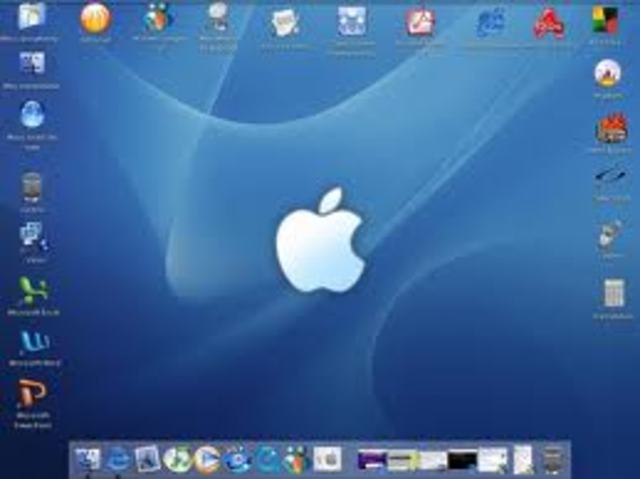The height and width of the screenshot is (479, 640).
Task: Click the Finder face icon in the dock
Action: pos(87,459)
